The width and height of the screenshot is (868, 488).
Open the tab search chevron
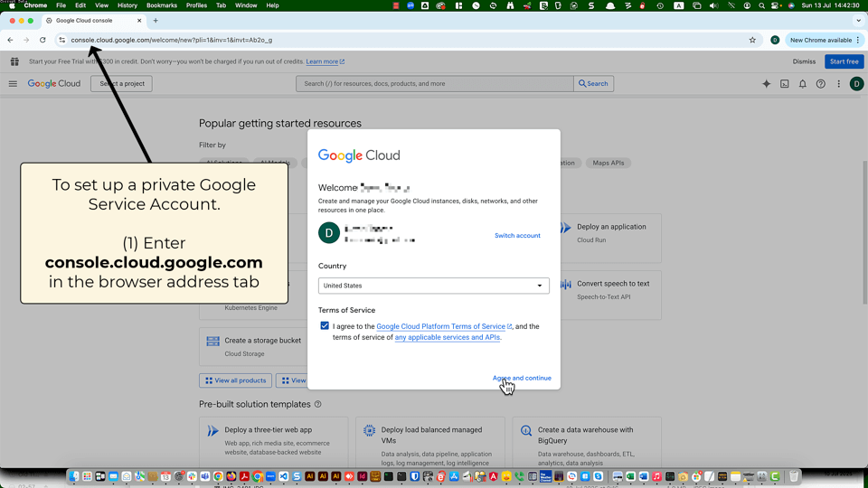coord(858,21)
